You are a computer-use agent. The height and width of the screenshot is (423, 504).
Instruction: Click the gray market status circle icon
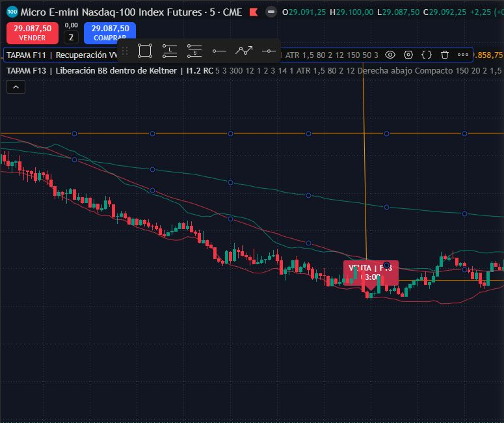pos(271,12)
